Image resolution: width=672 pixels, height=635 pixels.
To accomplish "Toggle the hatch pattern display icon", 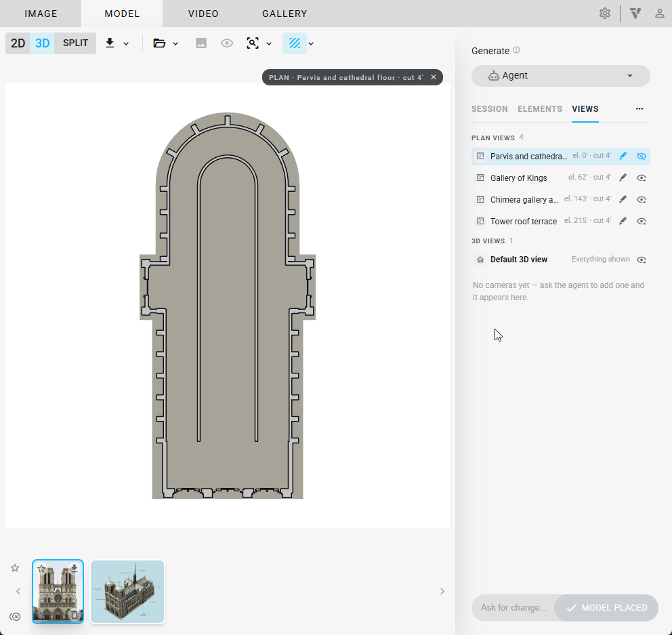I will pos(295,43).
